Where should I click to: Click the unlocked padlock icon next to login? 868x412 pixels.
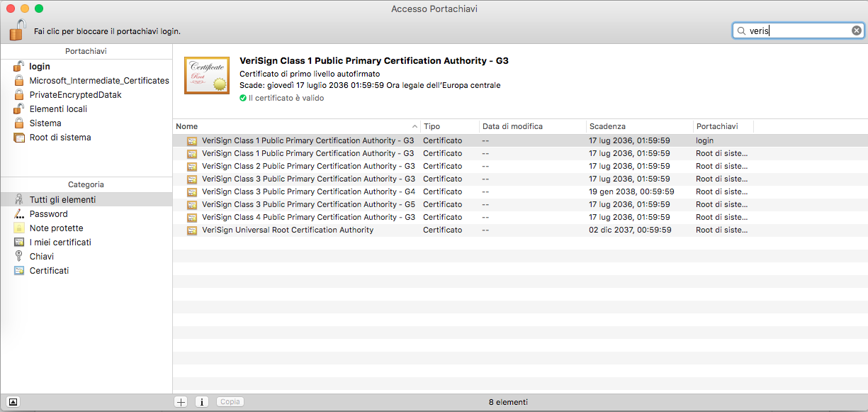pyautogui.click(x=18, y=66)
